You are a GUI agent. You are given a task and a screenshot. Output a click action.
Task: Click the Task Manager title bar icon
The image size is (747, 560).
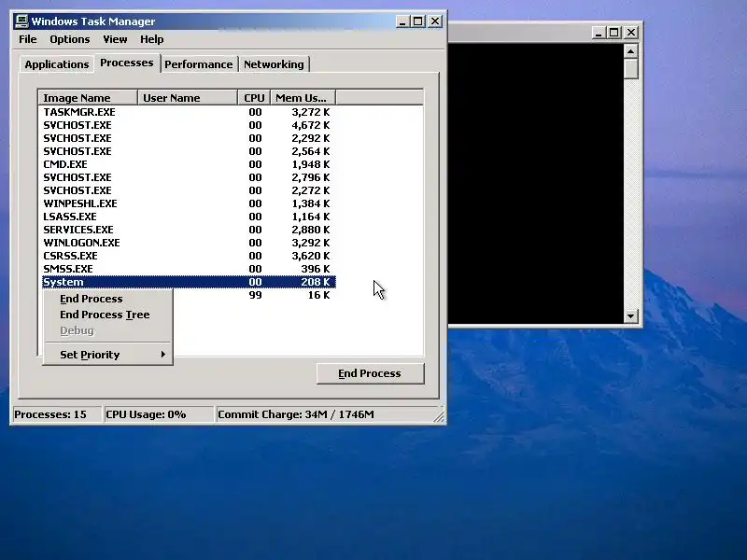(21, 21)
